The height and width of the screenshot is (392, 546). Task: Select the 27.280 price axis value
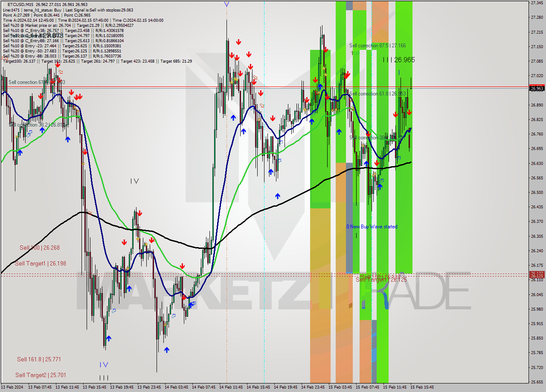click(537, 17)
